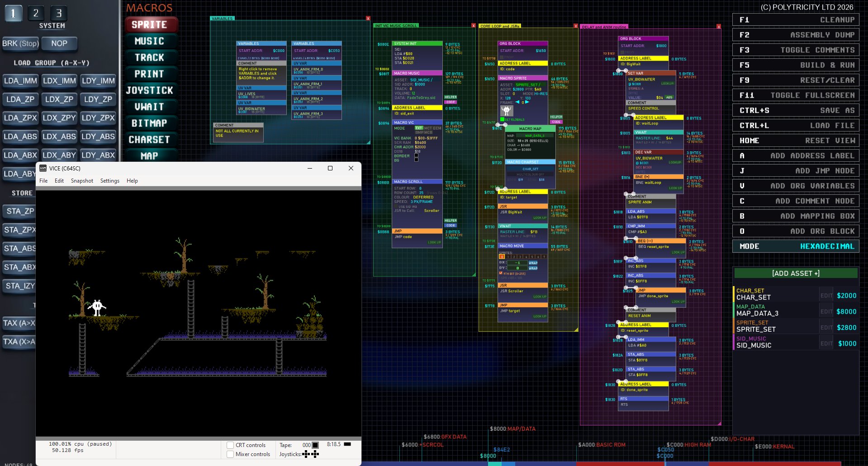Click the CODE tag next to MACRO SPRITE
868x466 pixels.
[x=556, y=122]
